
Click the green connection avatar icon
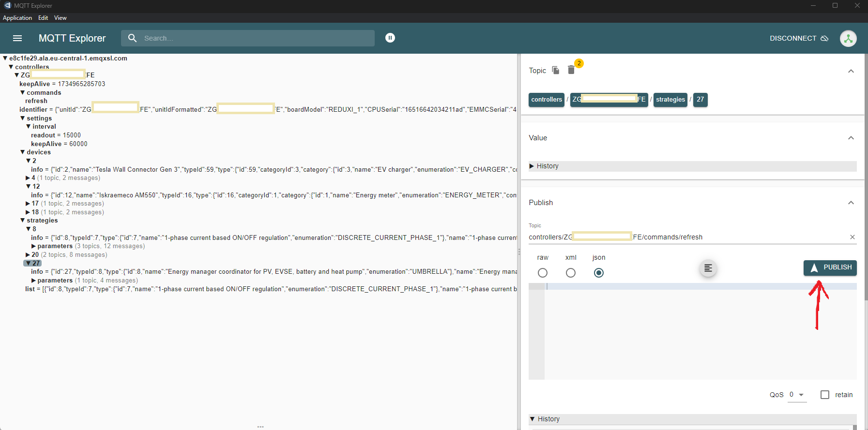[x=848, y=39]
